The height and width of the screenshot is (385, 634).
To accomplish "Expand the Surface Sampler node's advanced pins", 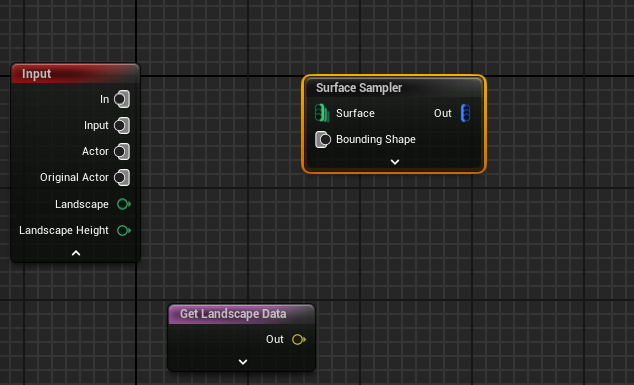I will [x=395, y=162].
